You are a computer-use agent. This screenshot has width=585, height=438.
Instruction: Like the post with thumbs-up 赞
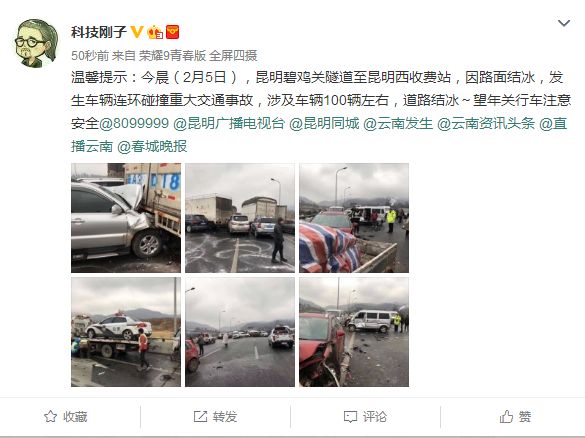(515, 416)
